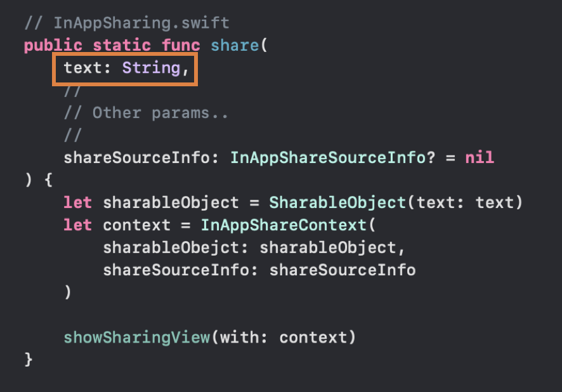Click the 'SharableObject' initializer call
This screenshot has height=392, width=562.
(x=337, y=203)
